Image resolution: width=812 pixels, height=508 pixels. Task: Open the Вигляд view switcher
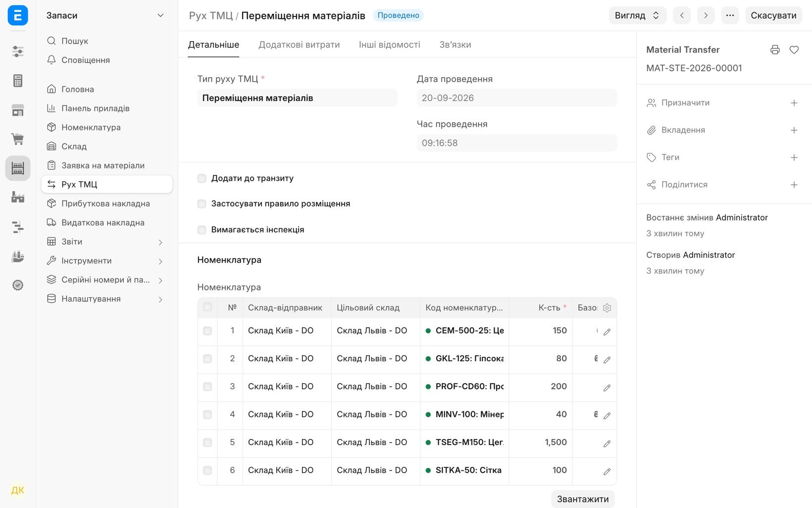click(x=637, y=15)
